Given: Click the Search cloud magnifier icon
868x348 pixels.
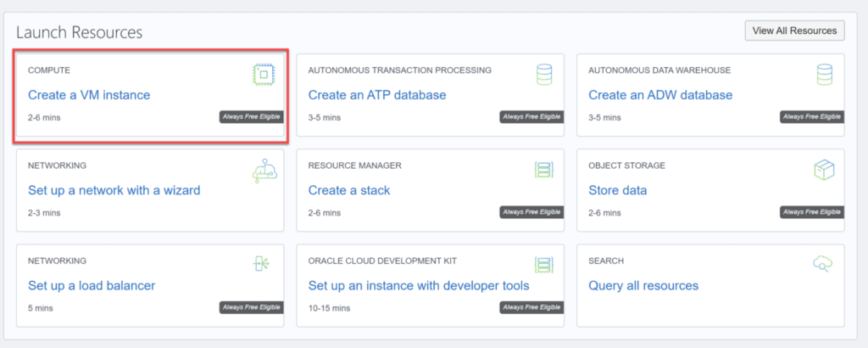Looking at the screenshot, I should (822, 265).
